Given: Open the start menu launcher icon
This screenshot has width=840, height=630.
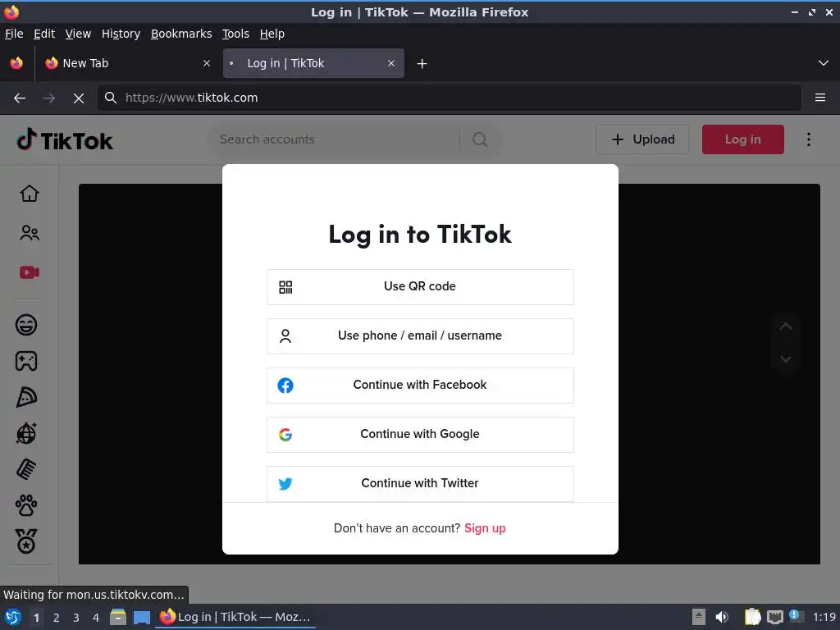Looking at the screenshot, I should 13,617.
